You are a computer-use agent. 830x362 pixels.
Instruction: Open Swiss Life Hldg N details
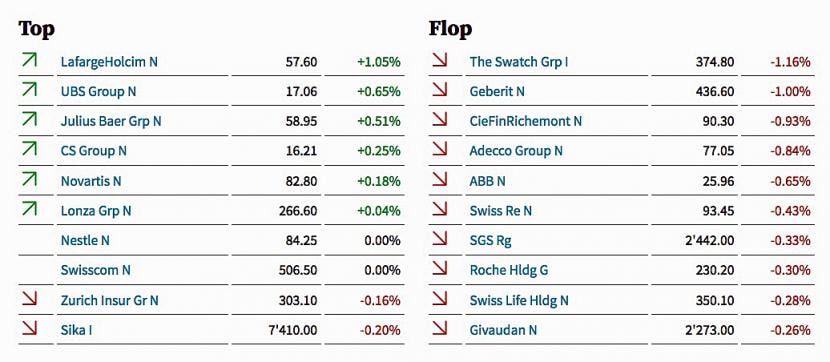click(519, 300)
